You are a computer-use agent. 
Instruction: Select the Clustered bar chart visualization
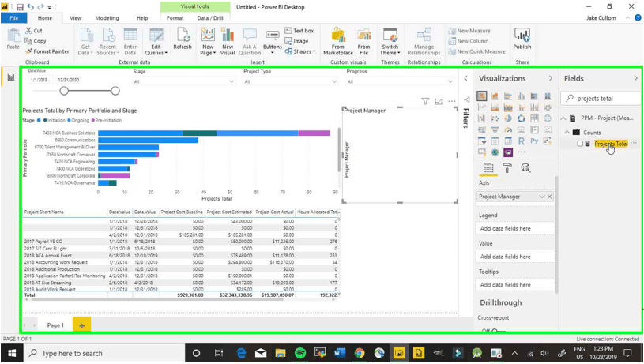pos(508,96)
